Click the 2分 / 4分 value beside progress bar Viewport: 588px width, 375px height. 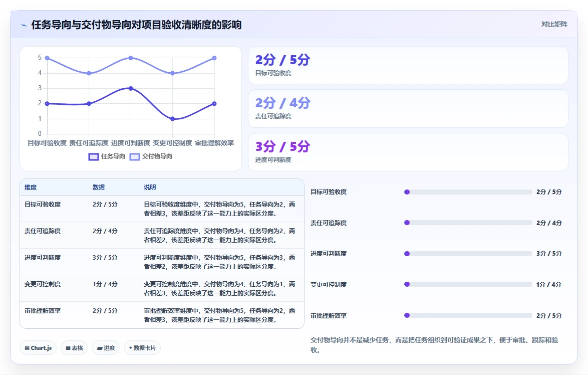coord(549,223)
